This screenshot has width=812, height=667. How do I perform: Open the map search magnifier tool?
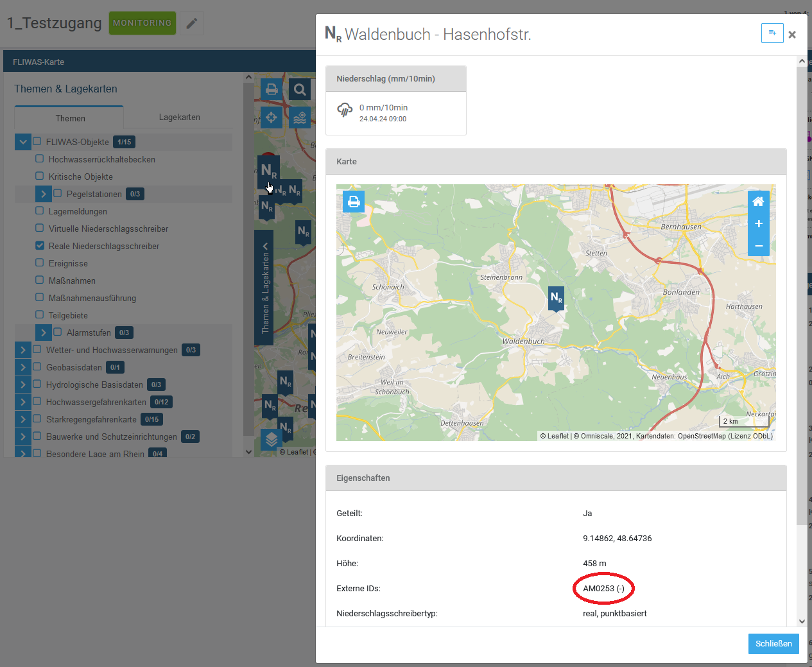tap(299, 89)
